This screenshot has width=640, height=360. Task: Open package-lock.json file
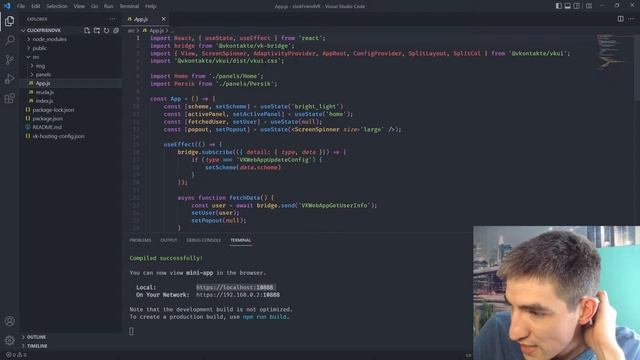click(71, 110)
